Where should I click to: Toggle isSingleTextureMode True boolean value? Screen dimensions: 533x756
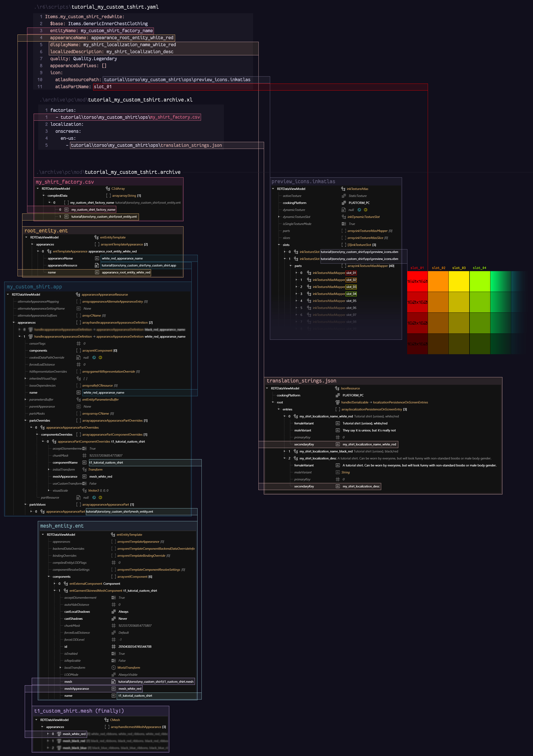pyautogui.click(x=352, y=224)
